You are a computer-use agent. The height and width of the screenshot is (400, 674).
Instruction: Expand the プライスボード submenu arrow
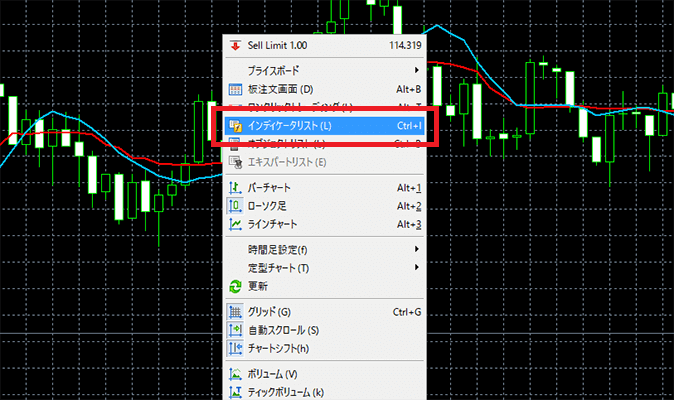(x=417, y=70)
